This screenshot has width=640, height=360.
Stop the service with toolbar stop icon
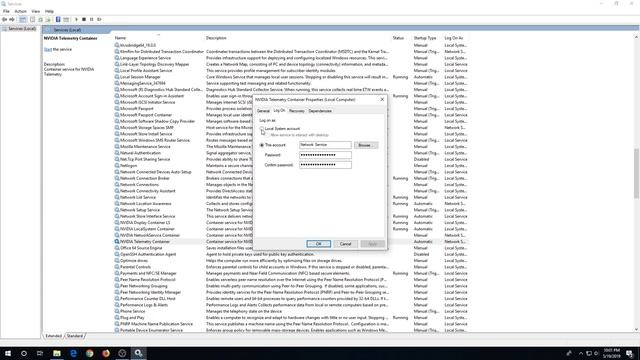click(84, 20)
